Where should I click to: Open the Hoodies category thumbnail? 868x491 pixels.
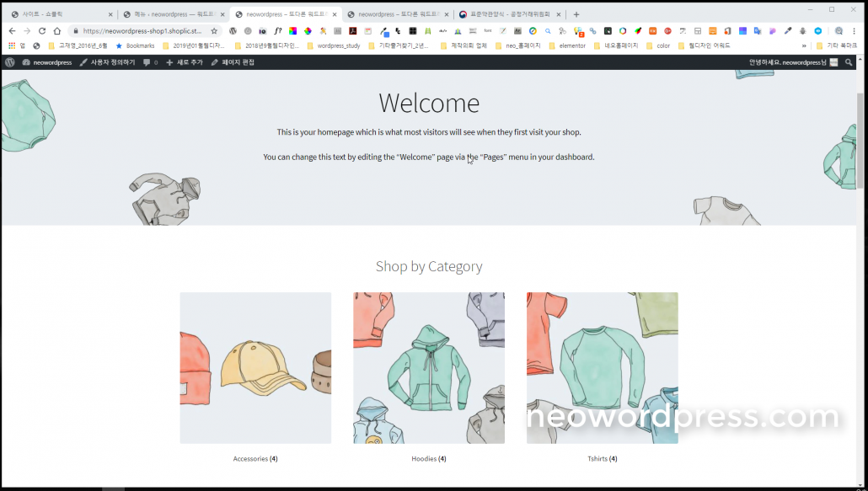(x=429, y=368)
